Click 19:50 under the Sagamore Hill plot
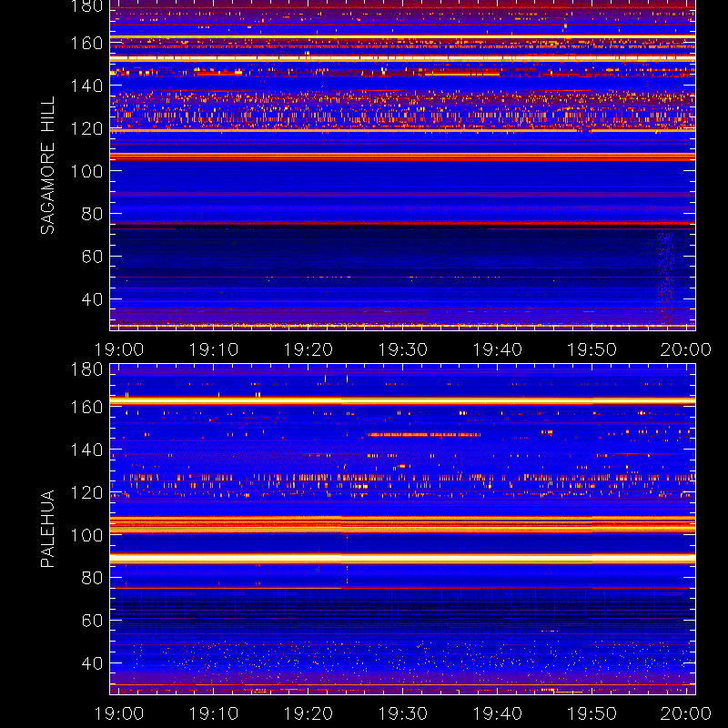The height and width of the screenshot is (728, 728). 592,349
